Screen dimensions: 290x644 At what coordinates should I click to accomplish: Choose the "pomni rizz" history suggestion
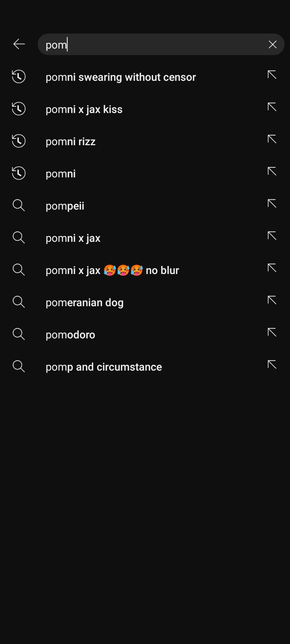(71, 142)
